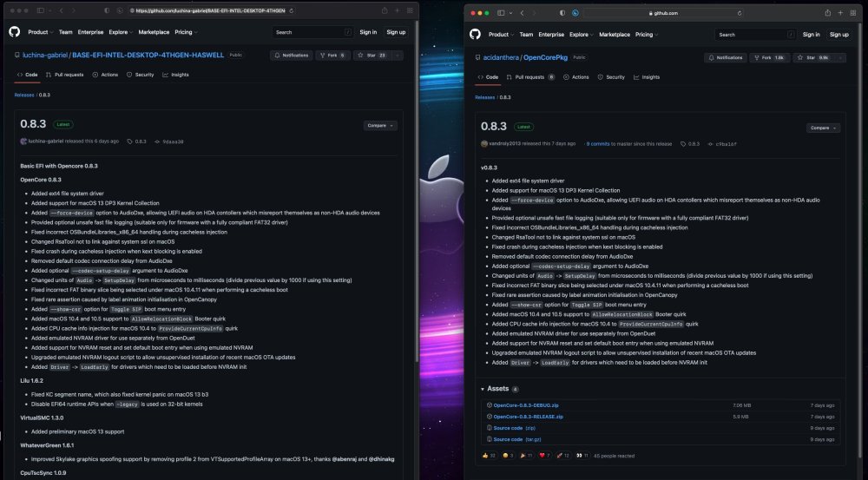Image resolution: width=868 pixels, height=480 pixels.
Task: Download the OpenCore-0.8.3-RELEASE.zip asset
Action: point(528,417)
